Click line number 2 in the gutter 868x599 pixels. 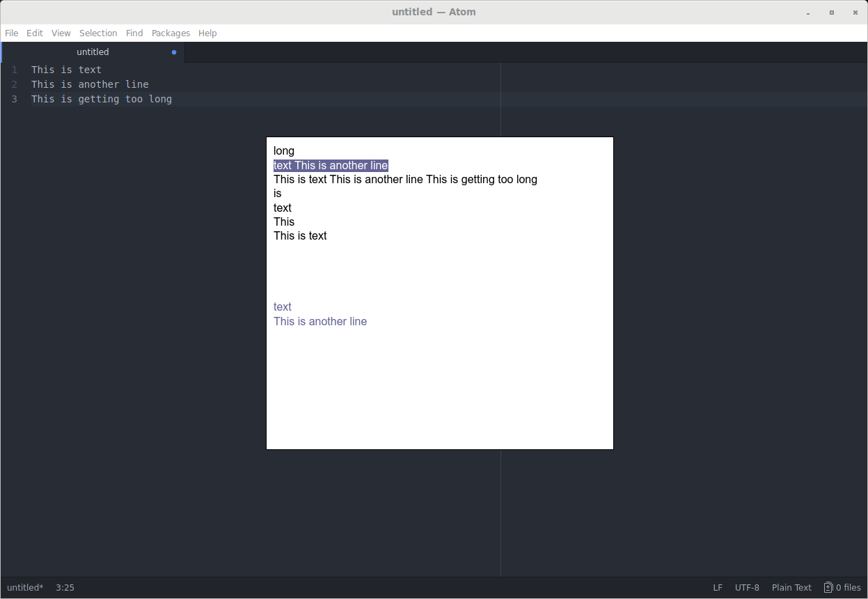pos(14,84)
